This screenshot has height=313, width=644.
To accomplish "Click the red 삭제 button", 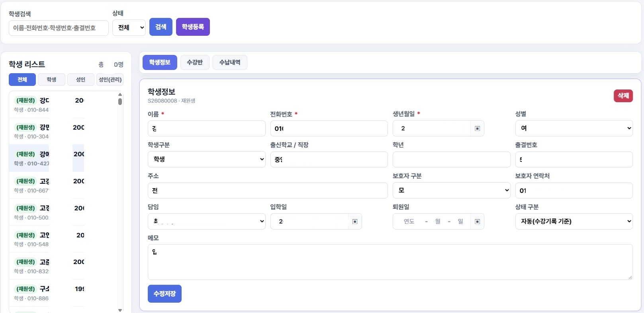I will (x=623, y=96).
